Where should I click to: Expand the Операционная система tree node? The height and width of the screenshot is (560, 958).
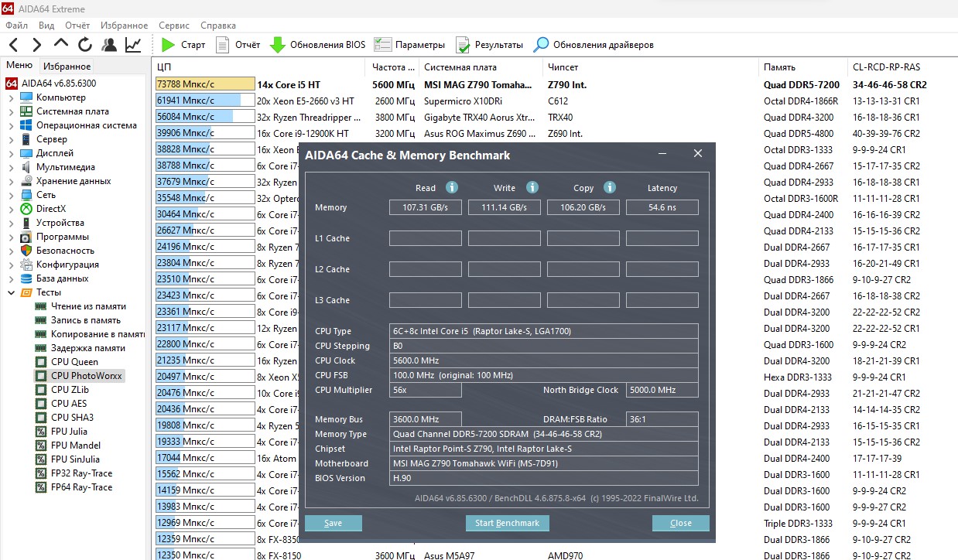tap(11, 125)
